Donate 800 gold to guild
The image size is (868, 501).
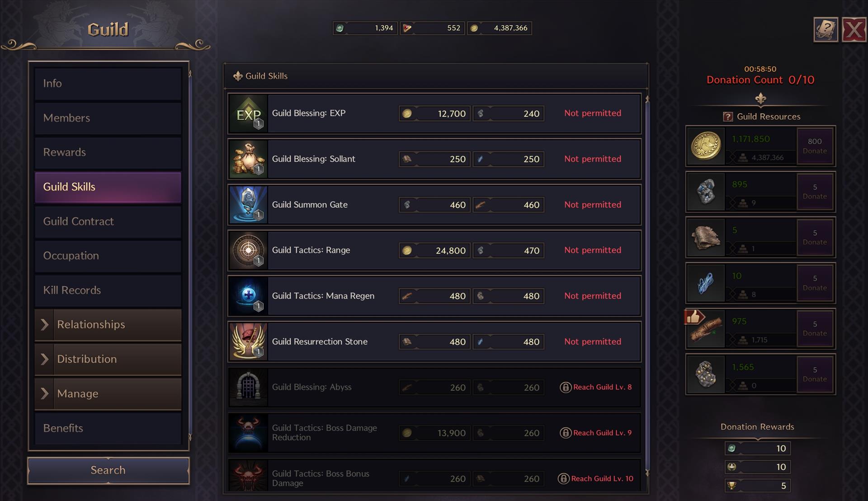814,146
